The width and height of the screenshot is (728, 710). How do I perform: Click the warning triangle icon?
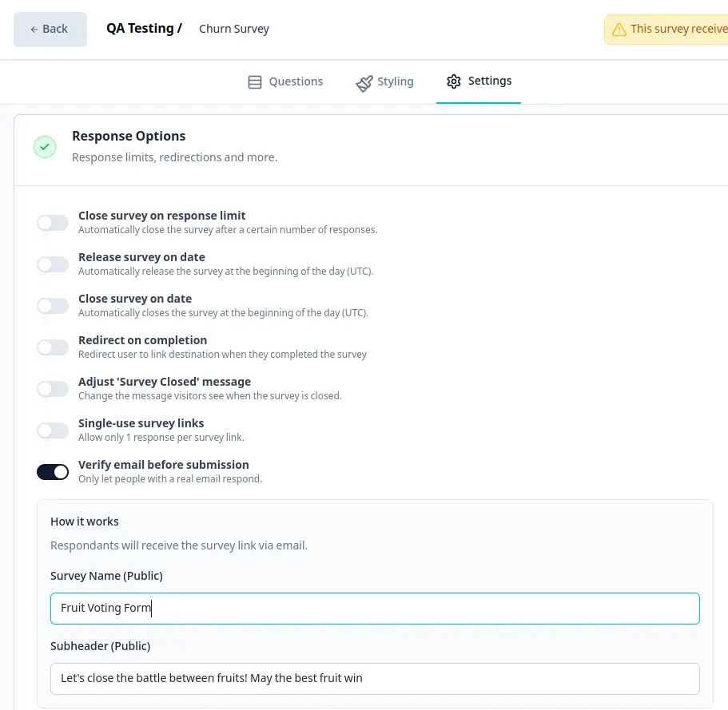(x=619, y=30)
